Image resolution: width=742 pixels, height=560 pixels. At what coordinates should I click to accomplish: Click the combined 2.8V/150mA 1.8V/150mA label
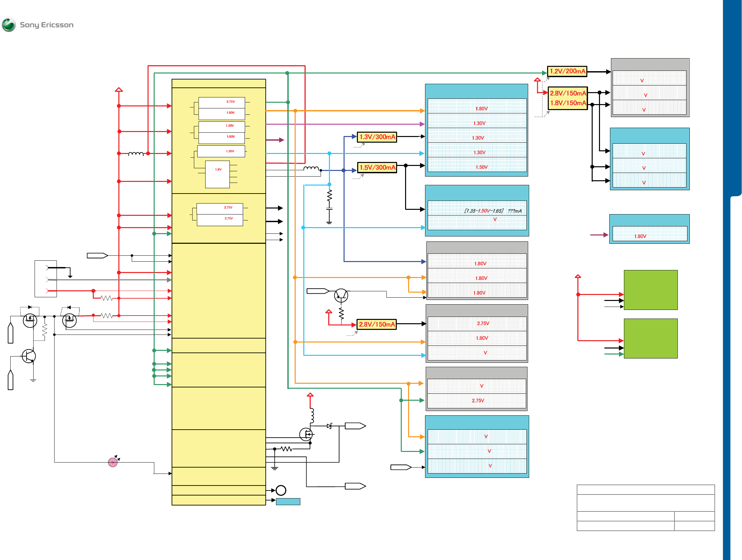coord(568,98)
